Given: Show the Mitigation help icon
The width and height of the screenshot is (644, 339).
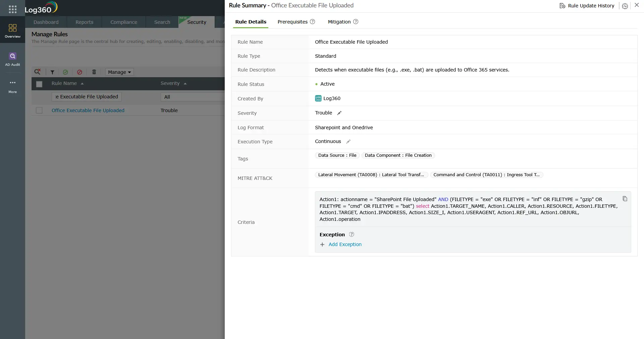Looking at the screenshot, I should 356,22.
